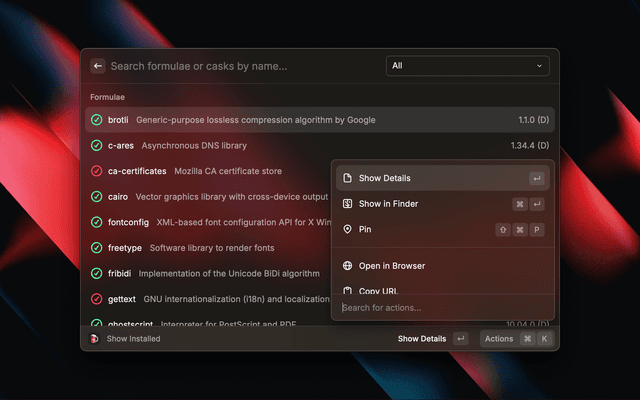Screen dimensions: 640x400
Task: Select the fribidi formula row
Action: point(210,273)
